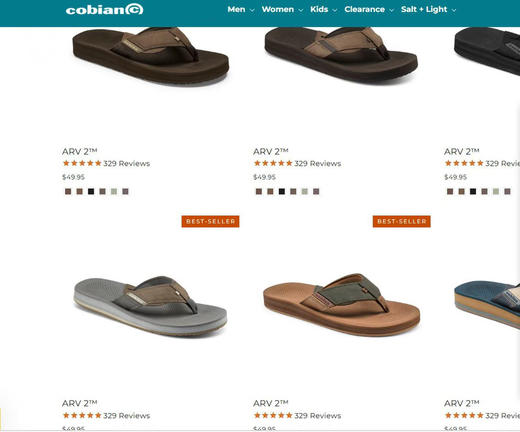Image resolution: width=520 pixels, height=432 pixels.
Task: View the tan sandal with olive strap
Action: tap(342, 304)
